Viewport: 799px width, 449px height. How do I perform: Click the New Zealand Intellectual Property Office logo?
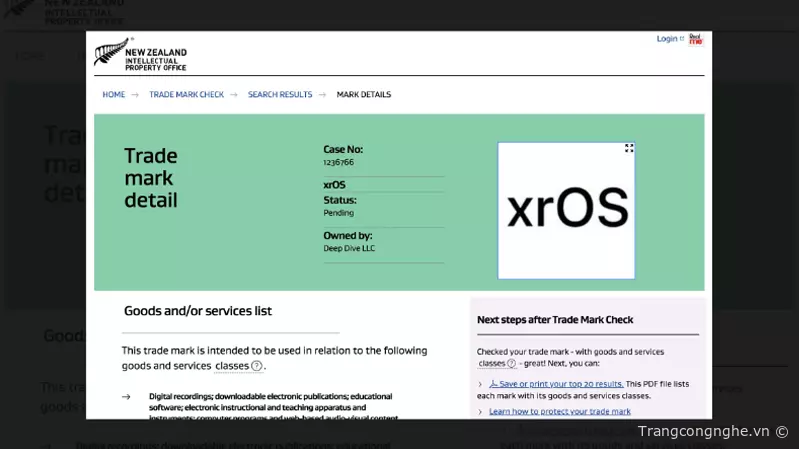click(140, 53)
